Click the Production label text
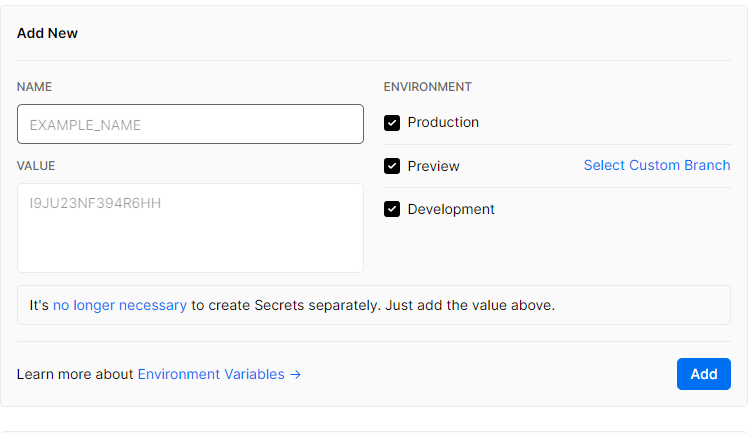Screen dimensions: 752x433 [x=443, y=122]
